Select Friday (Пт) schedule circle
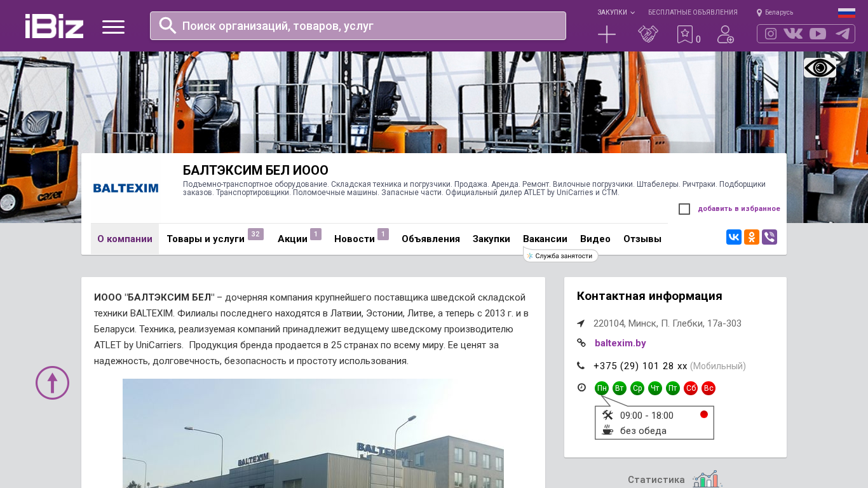This screenshot has width=868, height=488. [x=673, y=388]
